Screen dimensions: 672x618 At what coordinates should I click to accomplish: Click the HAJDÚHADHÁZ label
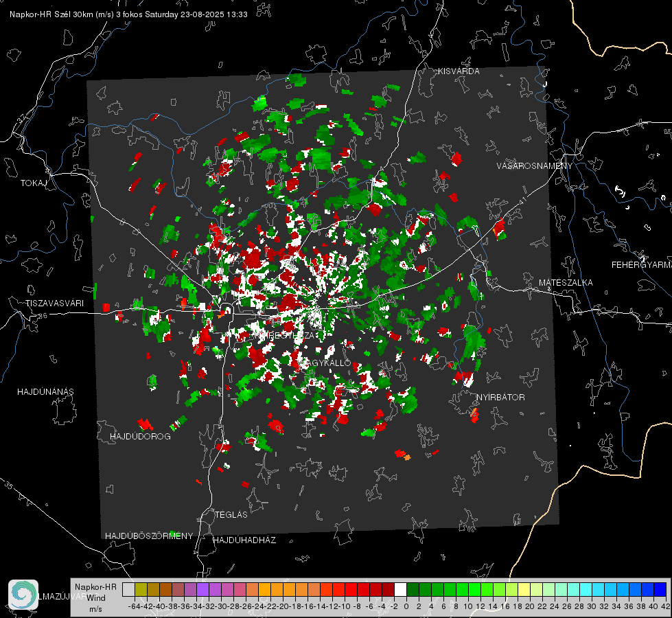click(x=244, y=540)
